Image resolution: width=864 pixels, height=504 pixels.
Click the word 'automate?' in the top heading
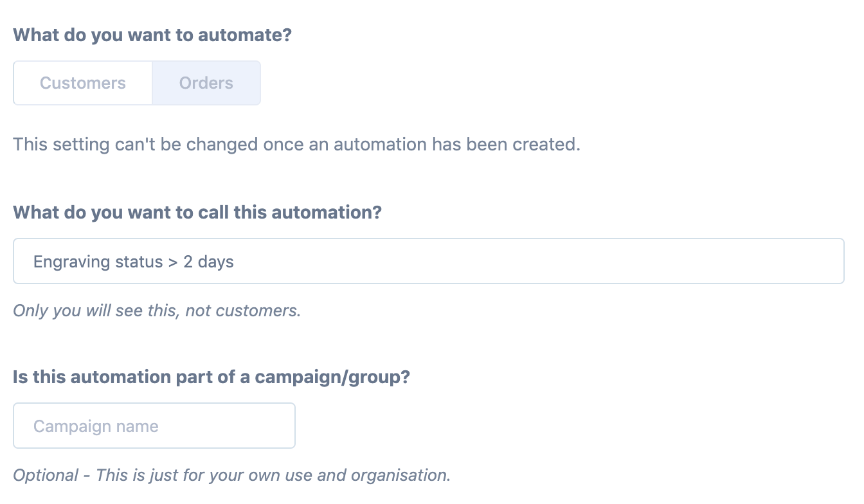coord(245,35)
